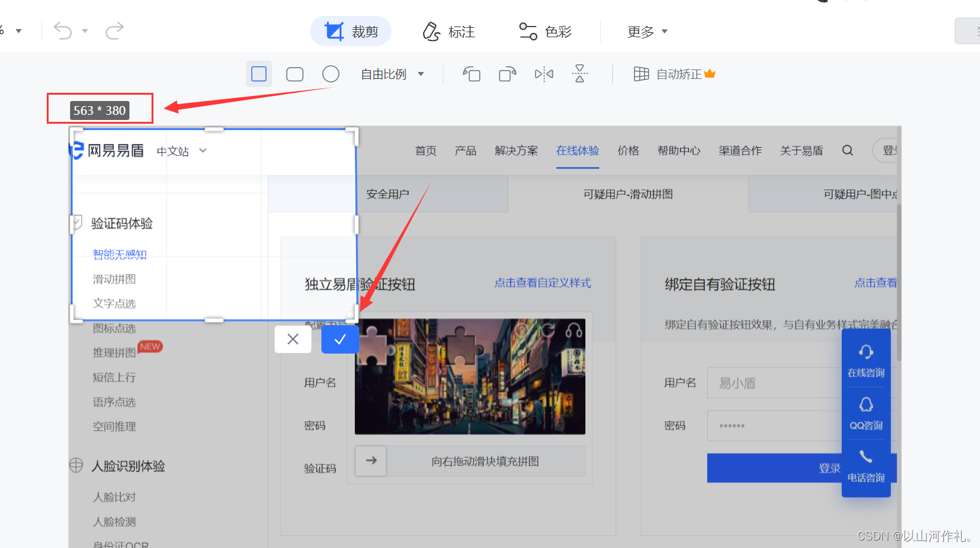Image resolution: width=980 pixels, height=548 pixels.
Task: Open 在线咨询 online consultation
Action: point(866,361)
